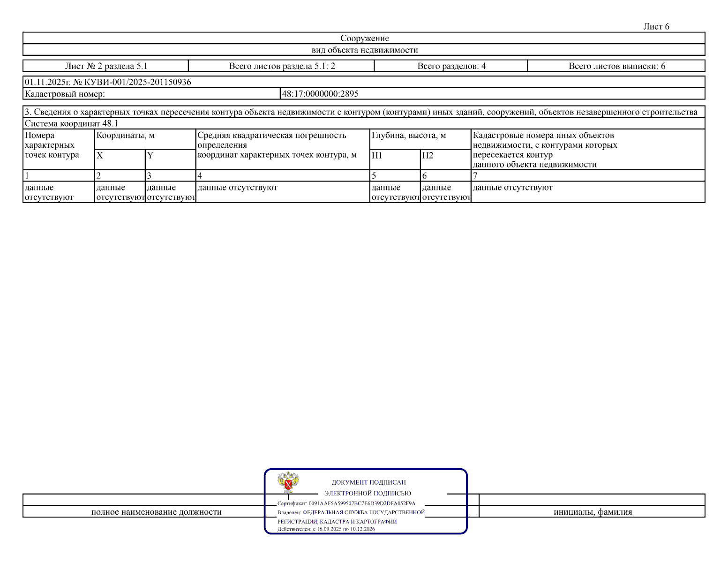This screenshot has height=563, width=728.
Task: Click the 'Действителен' validity dates line
Action: click(x=326, y=529)
